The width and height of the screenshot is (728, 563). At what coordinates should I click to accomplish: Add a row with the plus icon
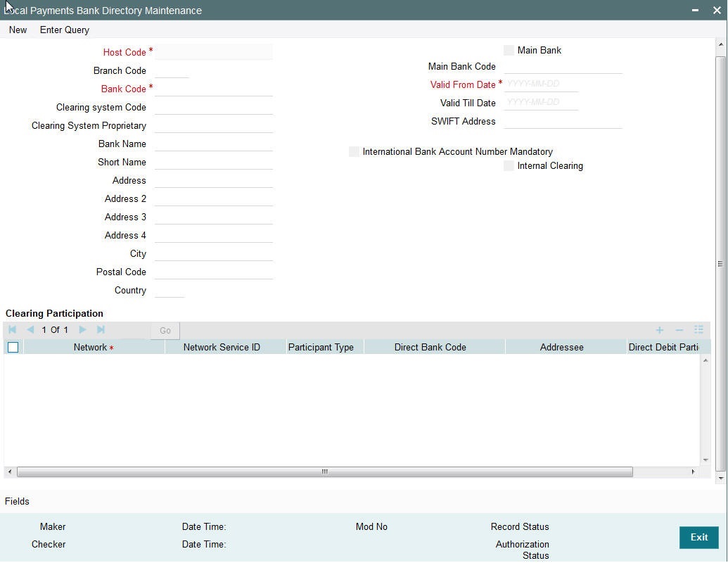point(659,330)
